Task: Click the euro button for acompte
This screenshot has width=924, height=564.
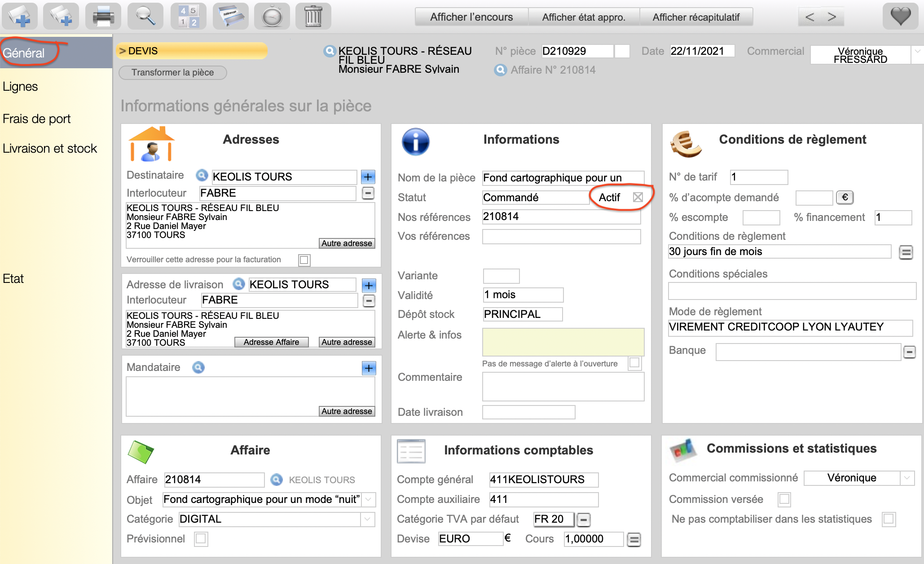Action: (x=845, y=197)
